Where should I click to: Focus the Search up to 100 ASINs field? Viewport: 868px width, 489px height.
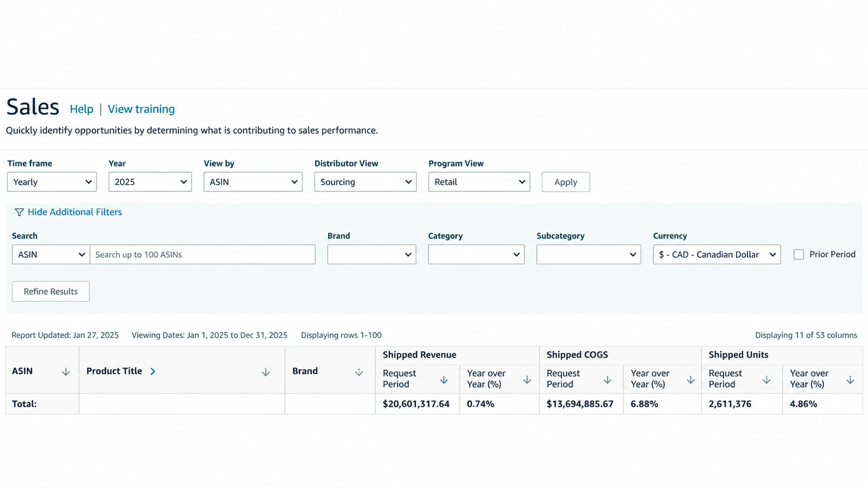[x=202, y=255]
